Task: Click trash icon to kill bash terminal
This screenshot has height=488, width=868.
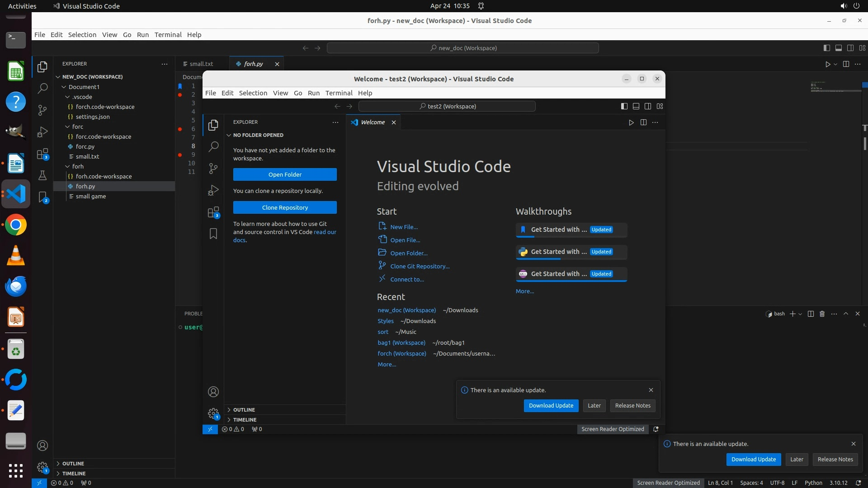Action: point(822,314)
